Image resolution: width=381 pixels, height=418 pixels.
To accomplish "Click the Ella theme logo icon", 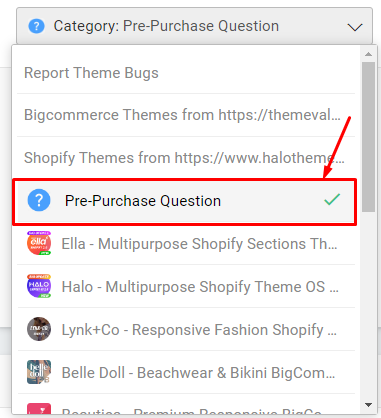I will coord(39,243).
